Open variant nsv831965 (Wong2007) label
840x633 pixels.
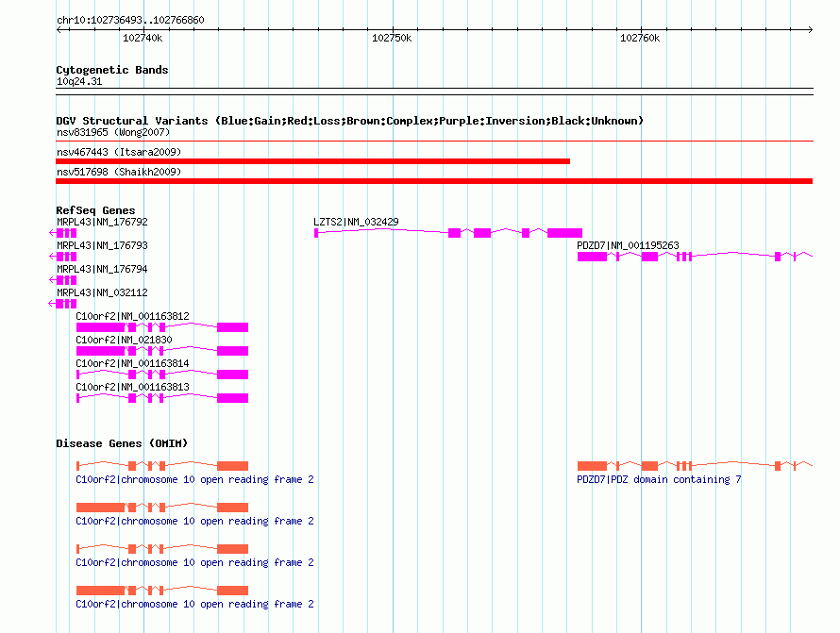click(113, 132)
